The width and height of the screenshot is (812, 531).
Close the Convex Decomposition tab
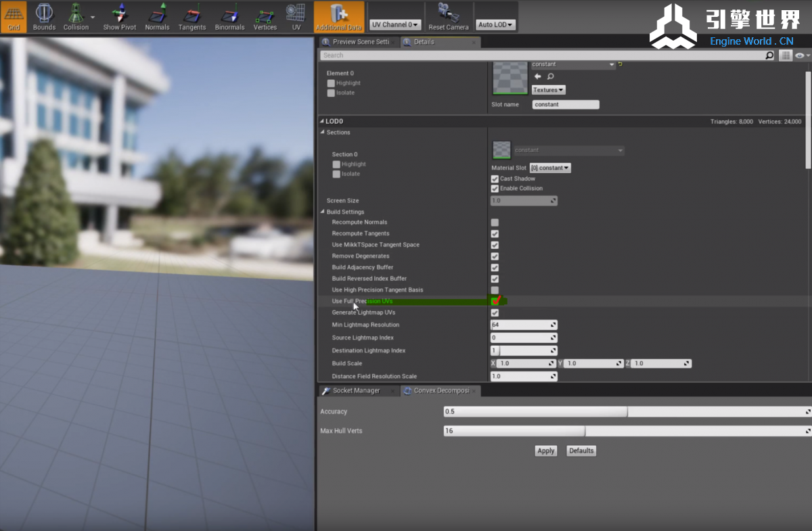point(475,390)
